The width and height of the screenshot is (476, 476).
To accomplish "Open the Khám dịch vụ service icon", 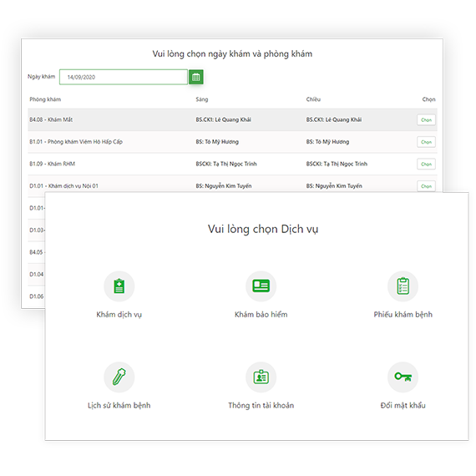I will pyautogui.click(x=119, y=286).
